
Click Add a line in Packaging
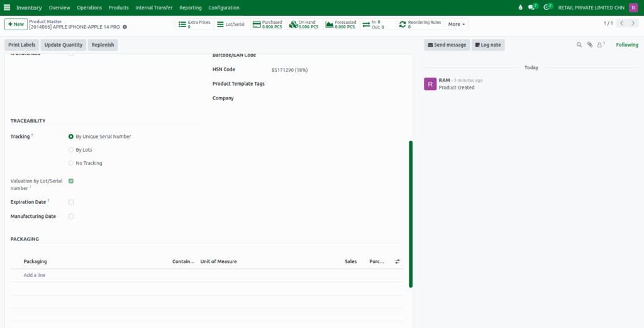pos(35,275)
